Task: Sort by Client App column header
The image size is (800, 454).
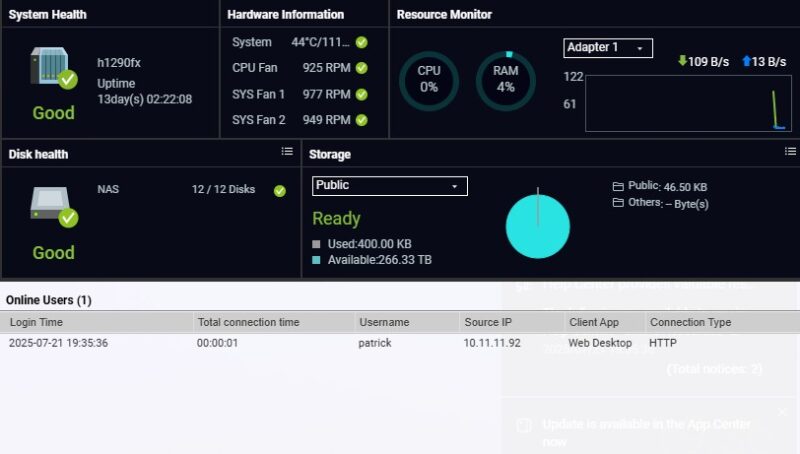Action: click(x=605, y=322)
